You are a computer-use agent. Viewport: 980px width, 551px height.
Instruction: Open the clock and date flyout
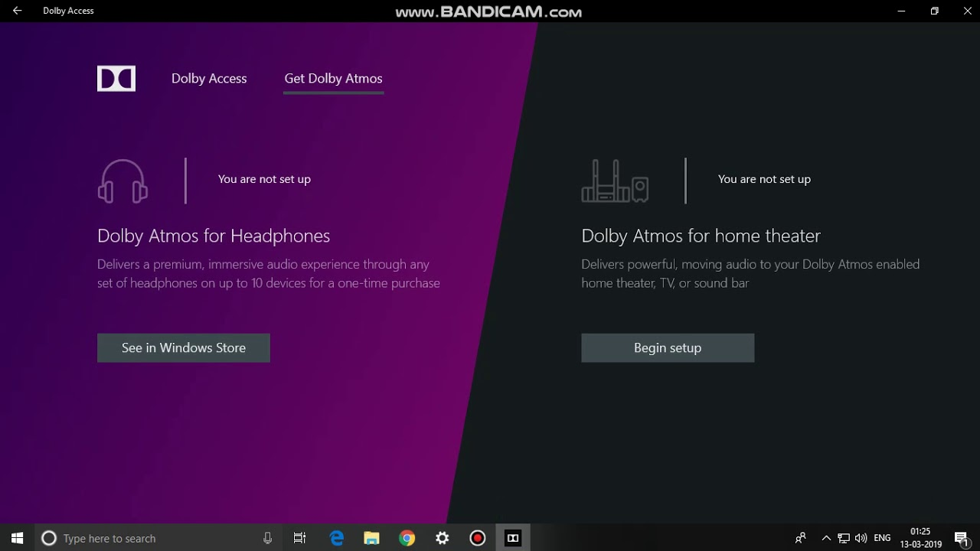click(920, 538)
